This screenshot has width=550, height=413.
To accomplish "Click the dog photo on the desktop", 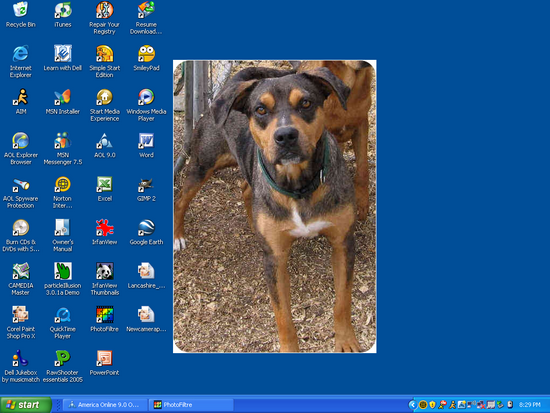I will point(275,206).
